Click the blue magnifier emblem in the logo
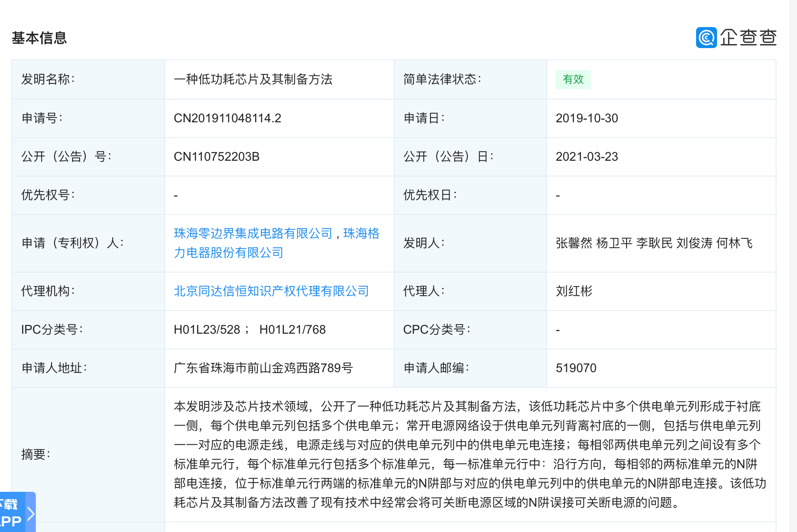 (x=706, y=38)
